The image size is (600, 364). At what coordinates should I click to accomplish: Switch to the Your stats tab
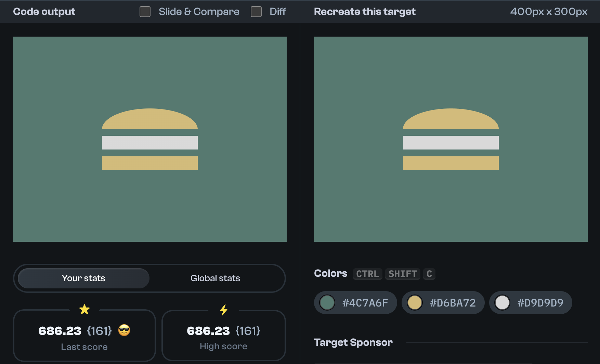click(x=83, y=278)
